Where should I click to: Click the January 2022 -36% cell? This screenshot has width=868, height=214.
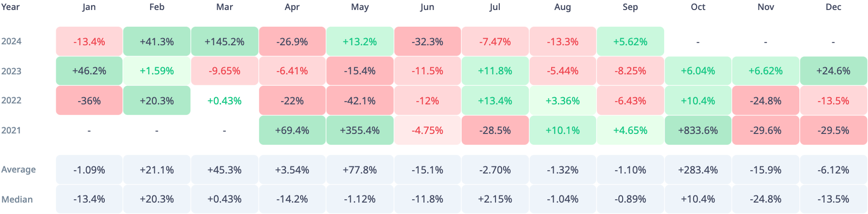pyautogui.click(x=89, y=101)
